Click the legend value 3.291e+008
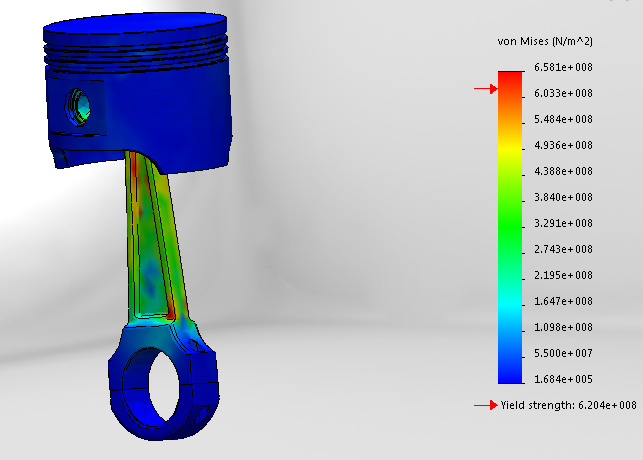The image size is (643, 460). point(563,223)
